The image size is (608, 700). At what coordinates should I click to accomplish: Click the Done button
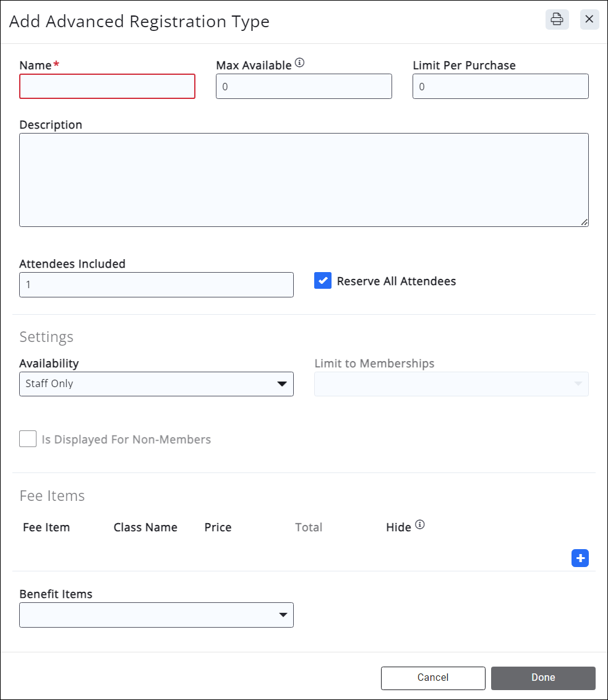[x=542, y=678]
